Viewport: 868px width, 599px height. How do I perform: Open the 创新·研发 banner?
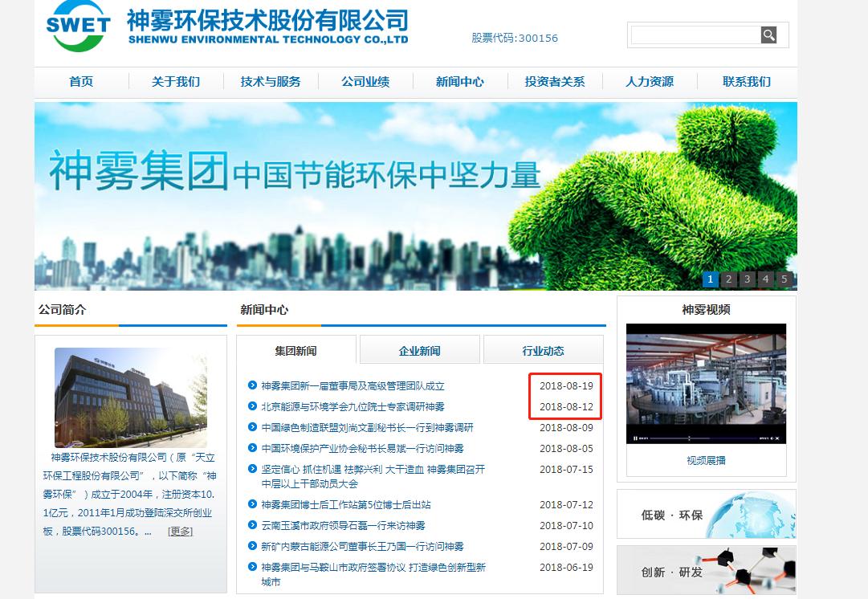707,570
